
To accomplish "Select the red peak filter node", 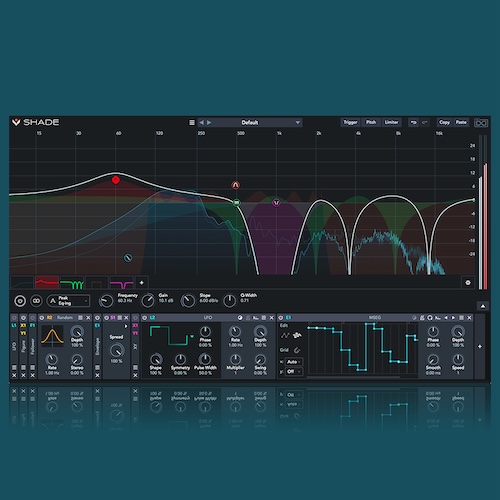I will 116,180.
